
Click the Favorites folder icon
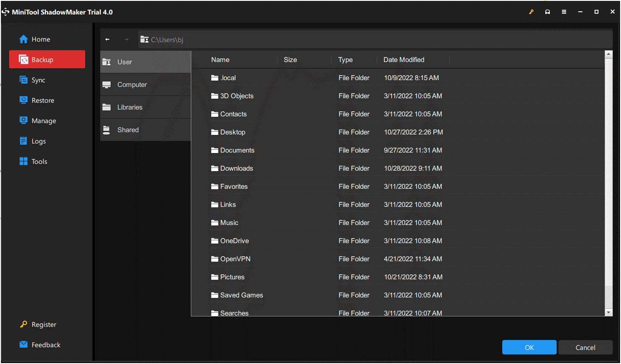[x=215, y=187]
